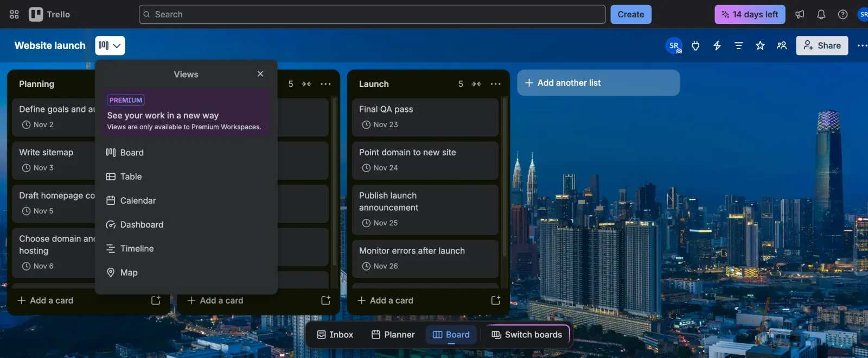Image resolution: width=868 pixels, height=358 pixels.
Task: Select the Calendar view option
Action: tap(186, 200)
